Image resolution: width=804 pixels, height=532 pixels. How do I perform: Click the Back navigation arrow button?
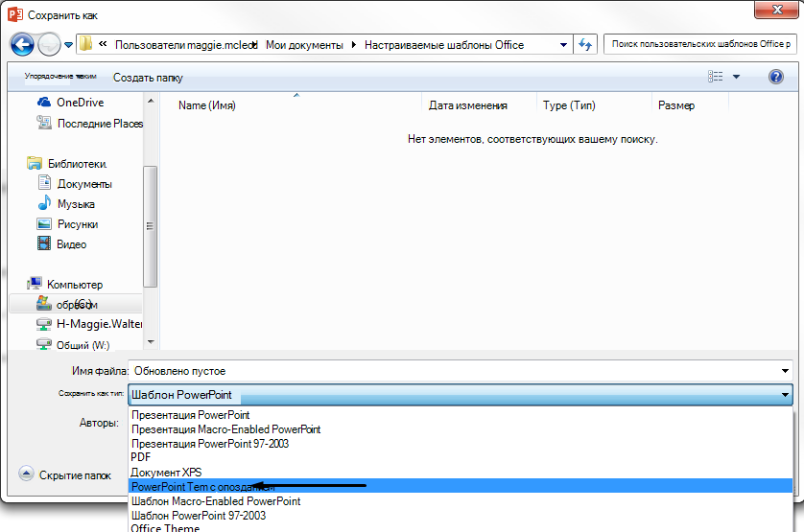pyautogui.click(x=22, y=45)
